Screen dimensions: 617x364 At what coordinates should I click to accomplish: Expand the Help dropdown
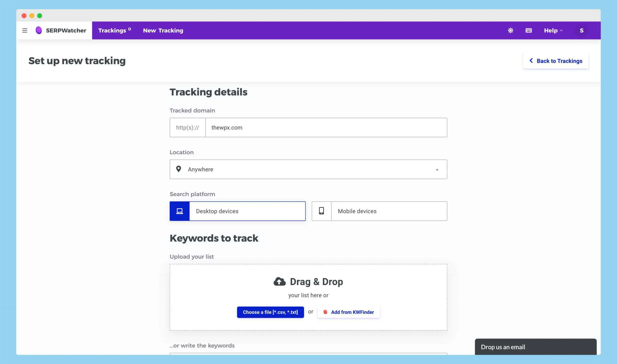click(553, 30)
